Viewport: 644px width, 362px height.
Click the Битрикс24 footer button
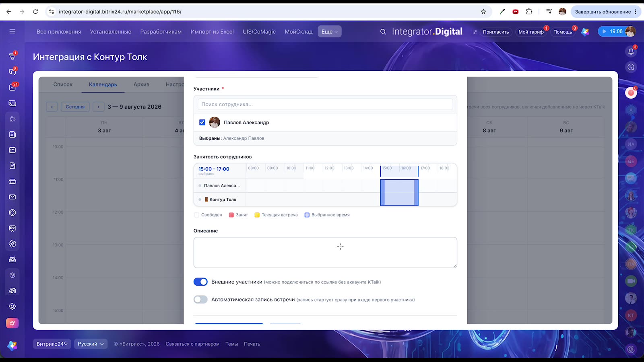point(52,344)
